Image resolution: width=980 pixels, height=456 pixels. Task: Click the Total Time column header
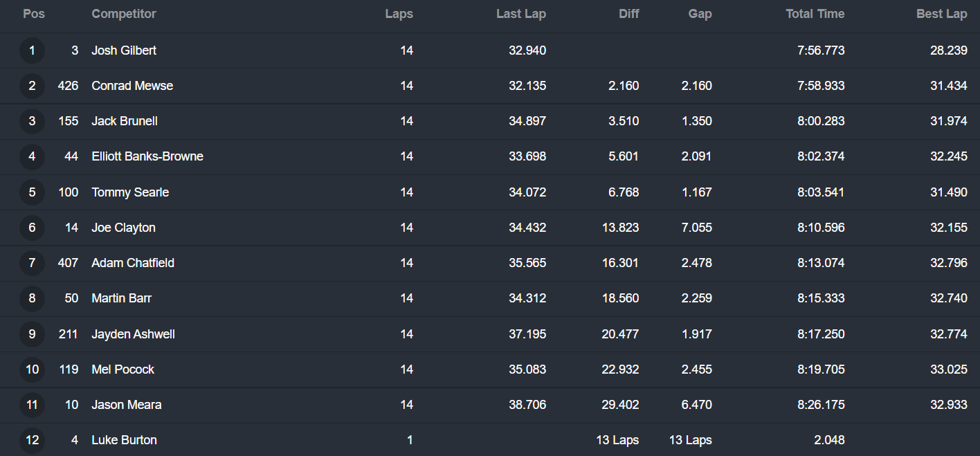point(815,14)
